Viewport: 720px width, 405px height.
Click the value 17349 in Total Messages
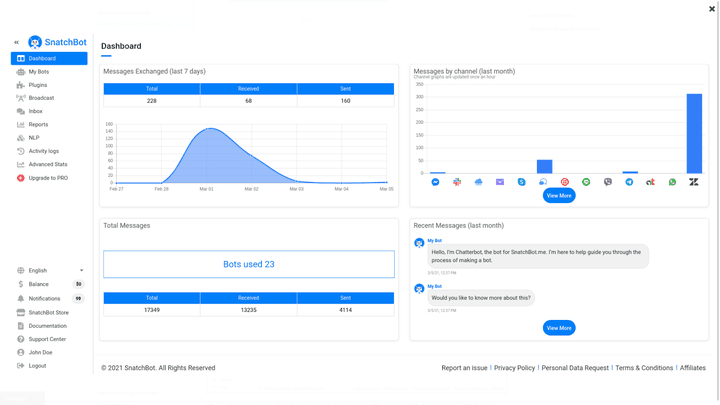[152, 310]
